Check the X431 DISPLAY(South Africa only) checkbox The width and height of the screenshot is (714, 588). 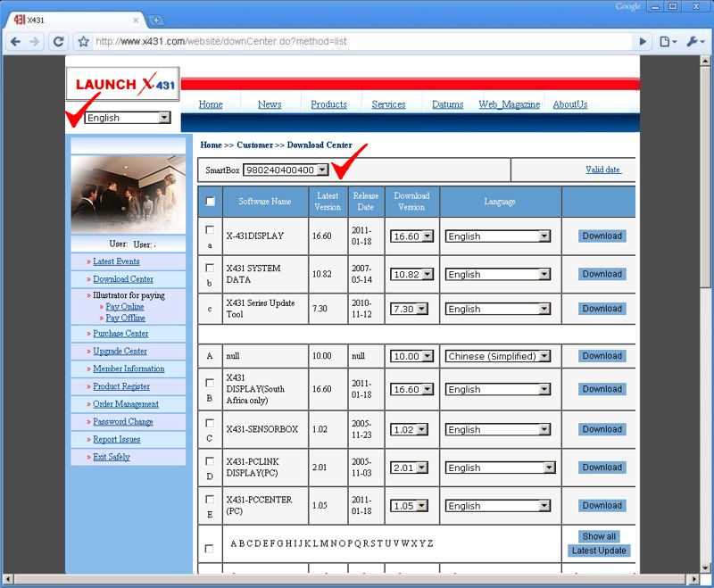click(210, 383)
